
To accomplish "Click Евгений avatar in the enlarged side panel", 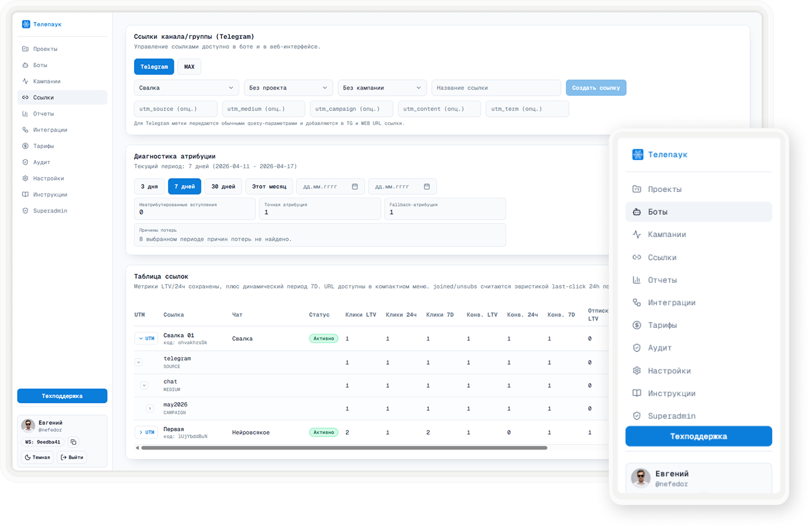I will click(640, 478).
